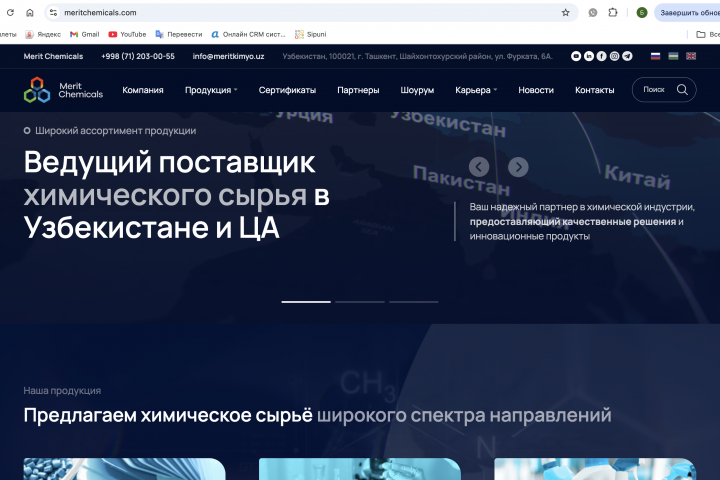
Task: Click the Завершить обновление button
Action: 687,12
